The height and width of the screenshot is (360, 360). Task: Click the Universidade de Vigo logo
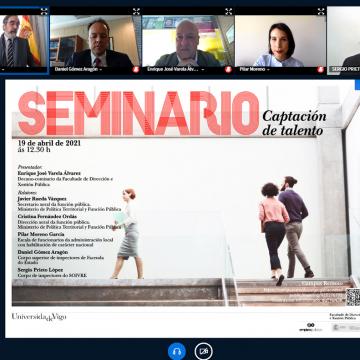pos(39,317)
